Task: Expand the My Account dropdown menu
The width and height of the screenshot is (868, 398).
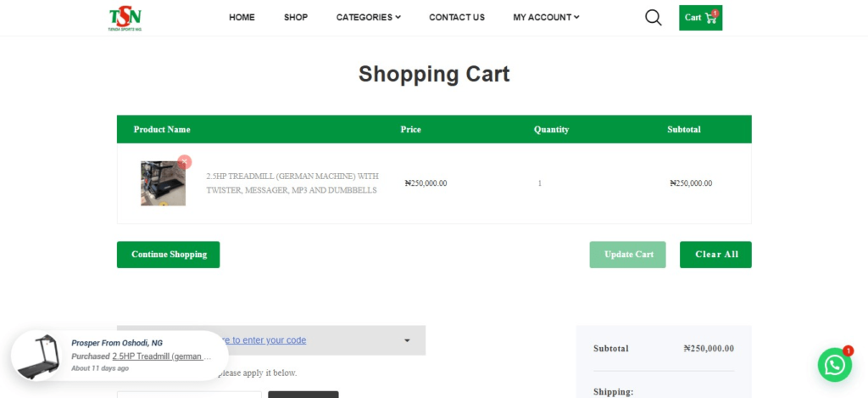Action: tap(546, 18)
